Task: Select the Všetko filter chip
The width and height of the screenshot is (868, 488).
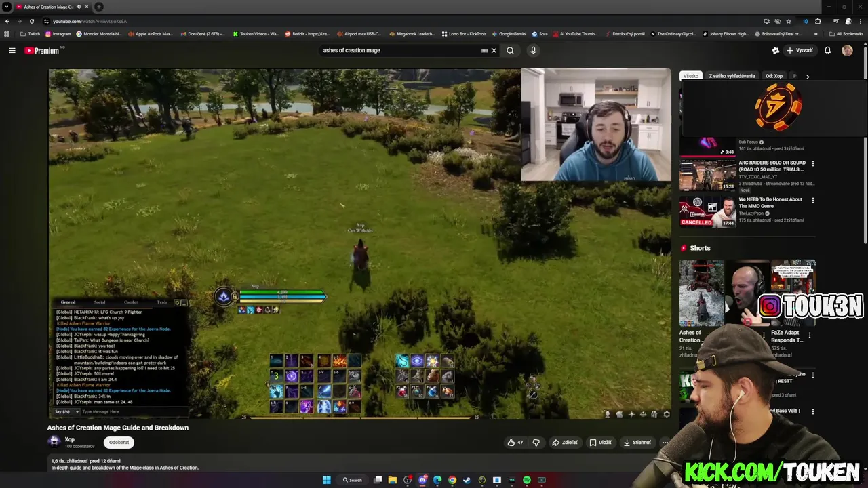Action: pos(691,76)
